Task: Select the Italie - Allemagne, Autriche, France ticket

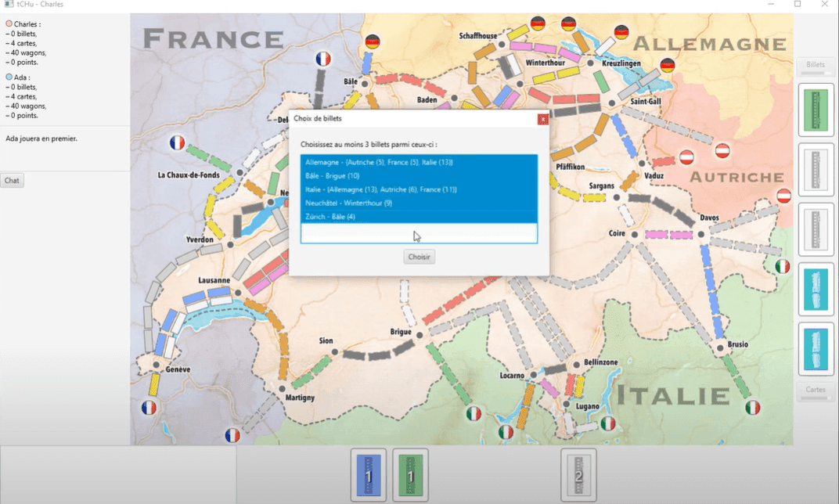Action: [x=419, y=189]
